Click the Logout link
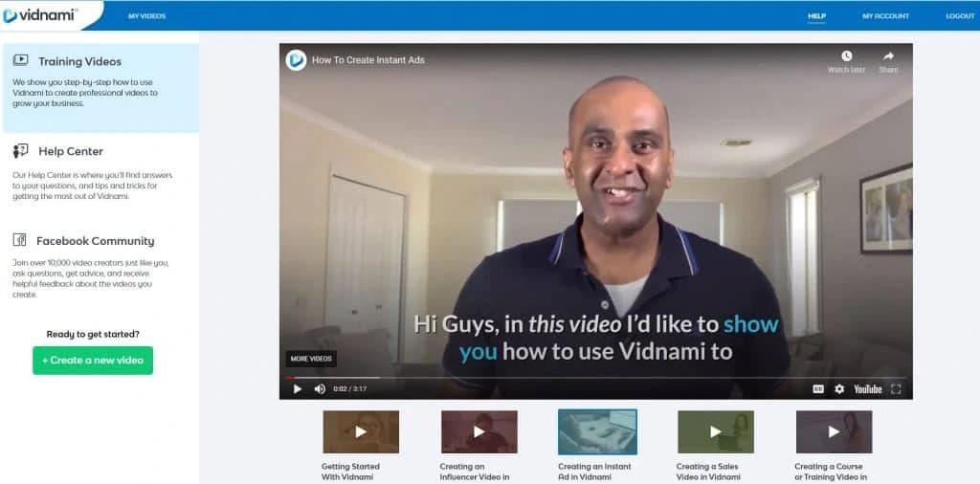The height and width of the screenshot is (484, 980). pyautogui.click(x=959, y=16)
